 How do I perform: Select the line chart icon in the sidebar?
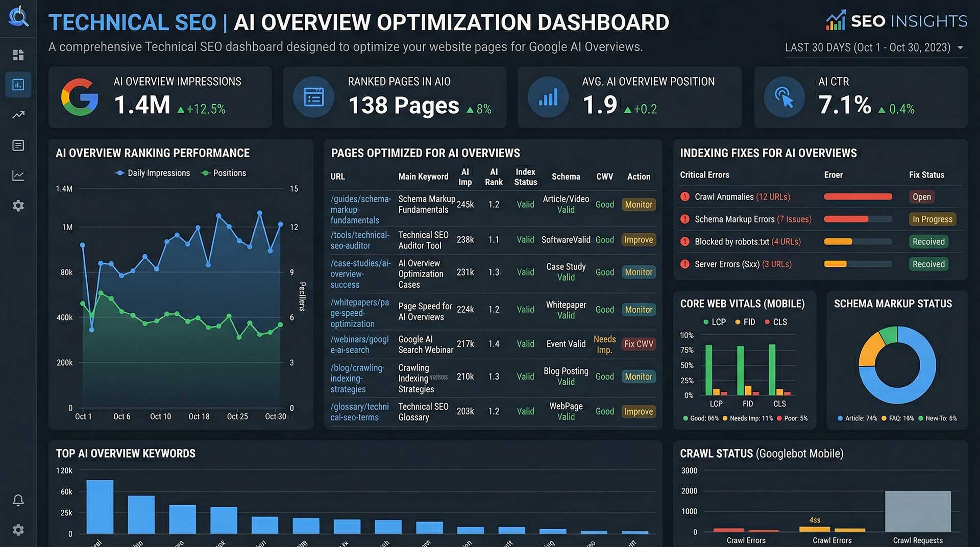coord(18,175)
